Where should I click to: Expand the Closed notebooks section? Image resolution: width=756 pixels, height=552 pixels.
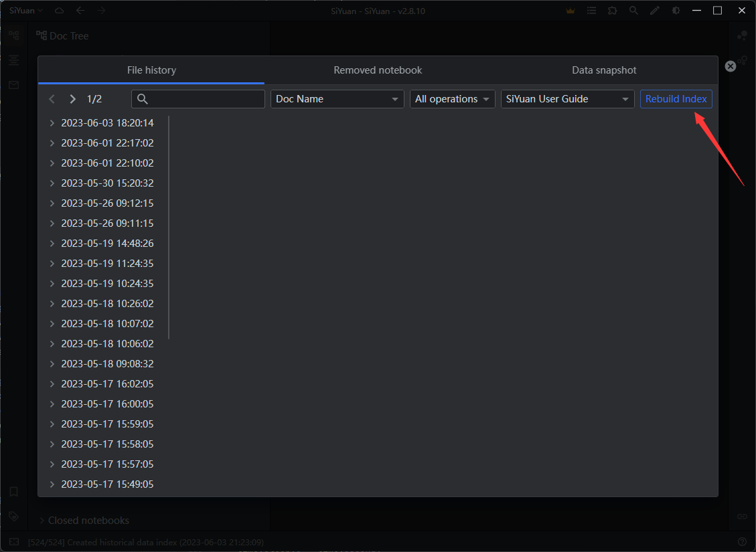(x=42, y=520)
